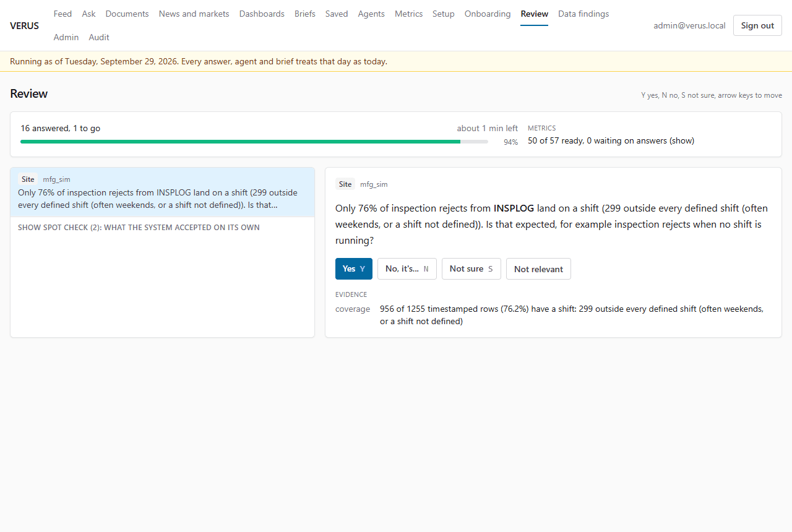Go to Agents
The width and height of the screenshot is (792, 532).
coord(371,14)
